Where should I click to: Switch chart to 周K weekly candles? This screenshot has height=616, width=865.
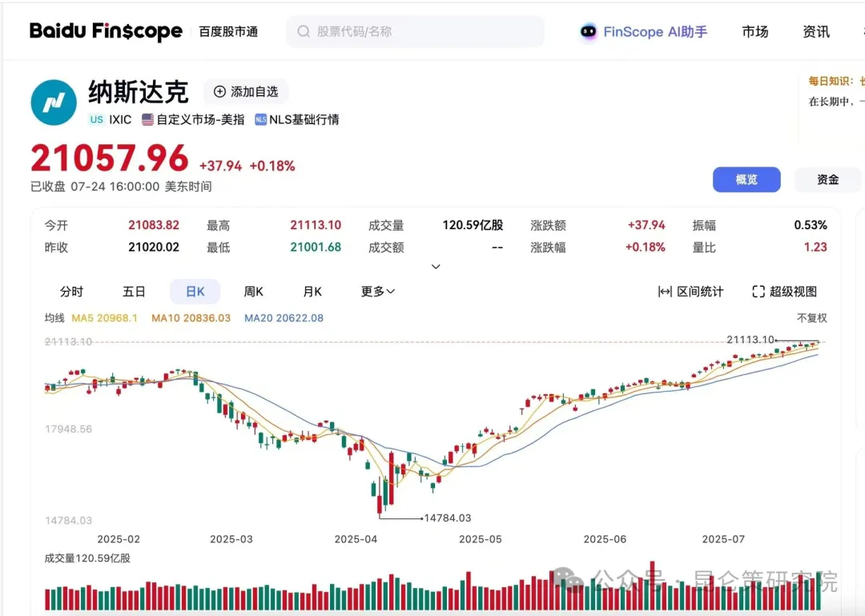tap(254, 292)
